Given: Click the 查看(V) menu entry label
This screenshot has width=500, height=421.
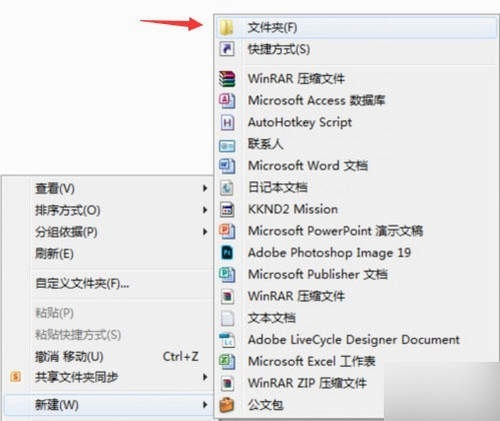Looking at the screenshot, I should tap(55, 189).
